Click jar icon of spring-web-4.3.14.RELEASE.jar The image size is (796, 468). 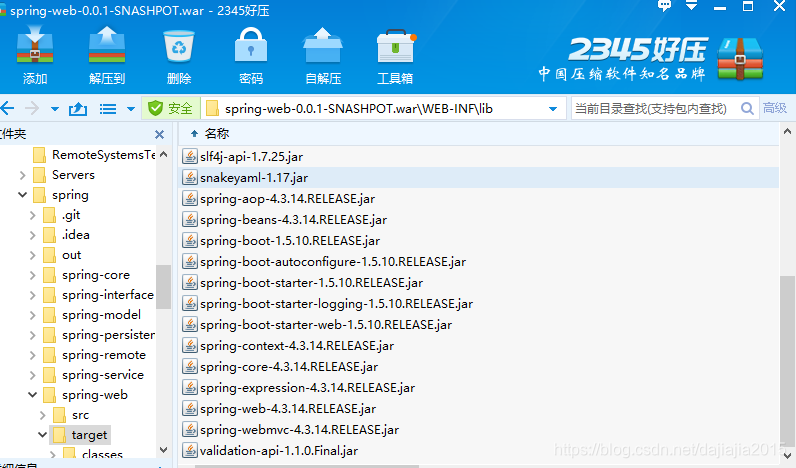190,409
